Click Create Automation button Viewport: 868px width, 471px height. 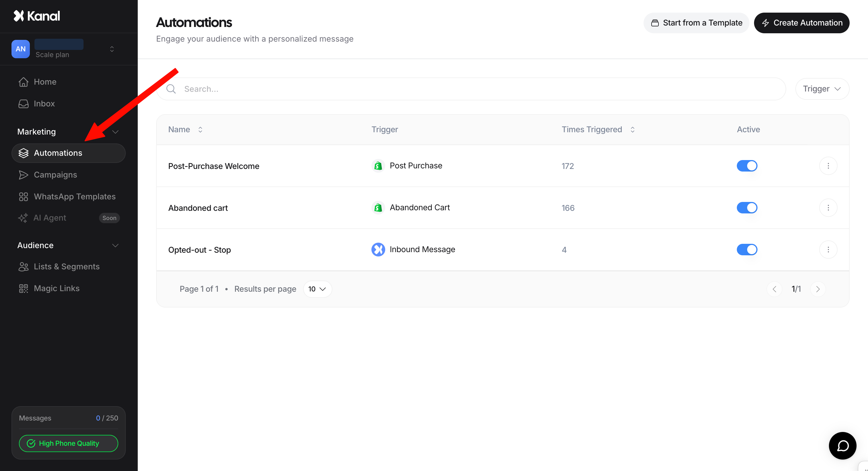pyautogui.click(x=801, y=23)
